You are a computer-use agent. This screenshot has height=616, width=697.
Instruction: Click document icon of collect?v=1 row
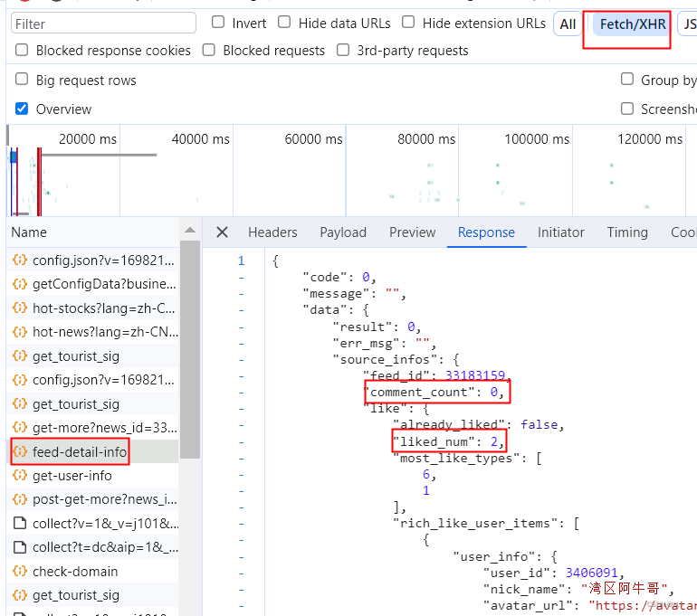point(20,523)
